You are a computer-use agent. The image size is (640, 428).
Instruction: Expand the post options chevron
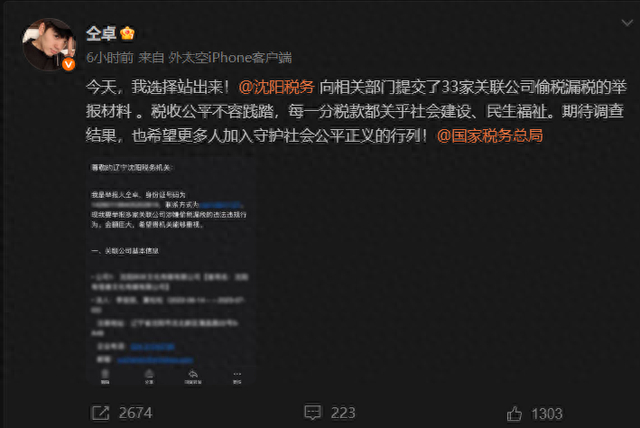pyautogui.click(x=627, y=23)
